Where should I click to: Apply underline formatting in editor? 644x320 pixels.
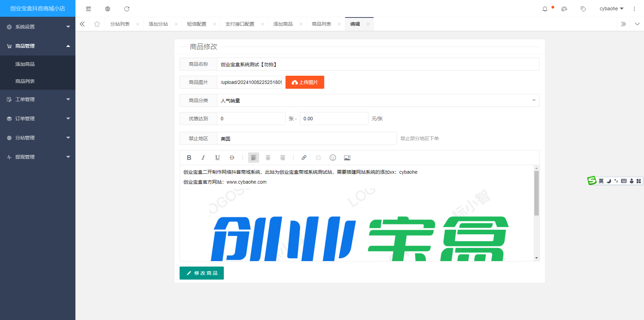217,158
